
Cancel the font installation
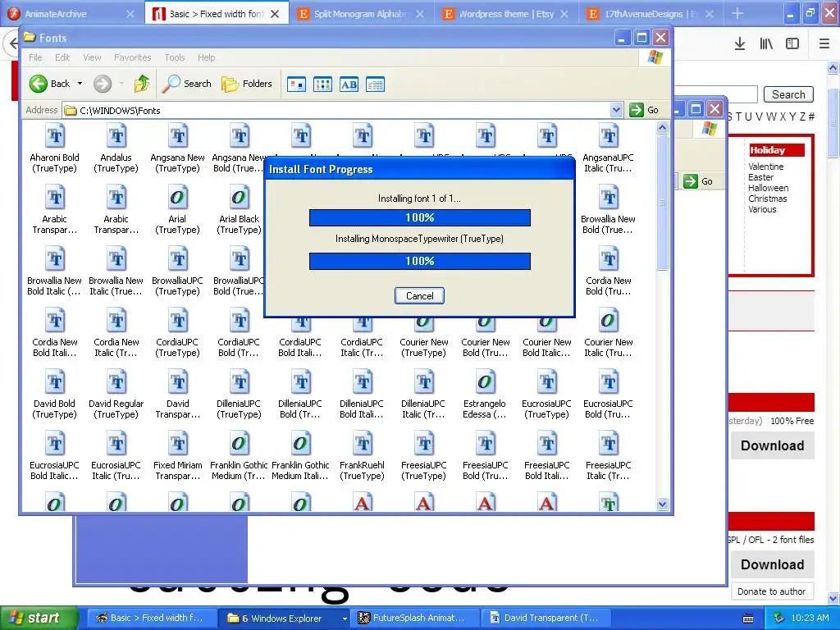pos(419,295)
